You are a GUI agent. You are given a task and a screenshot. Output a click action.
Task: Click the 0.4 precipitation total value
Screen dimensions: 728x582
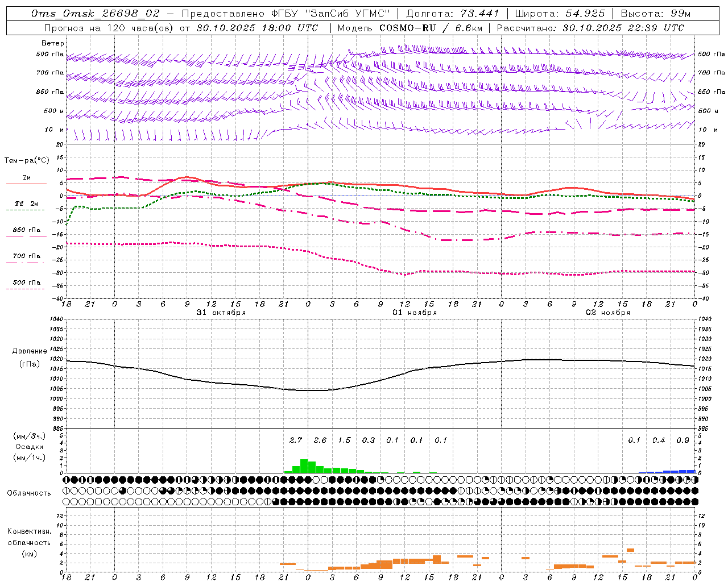point(659,440)
